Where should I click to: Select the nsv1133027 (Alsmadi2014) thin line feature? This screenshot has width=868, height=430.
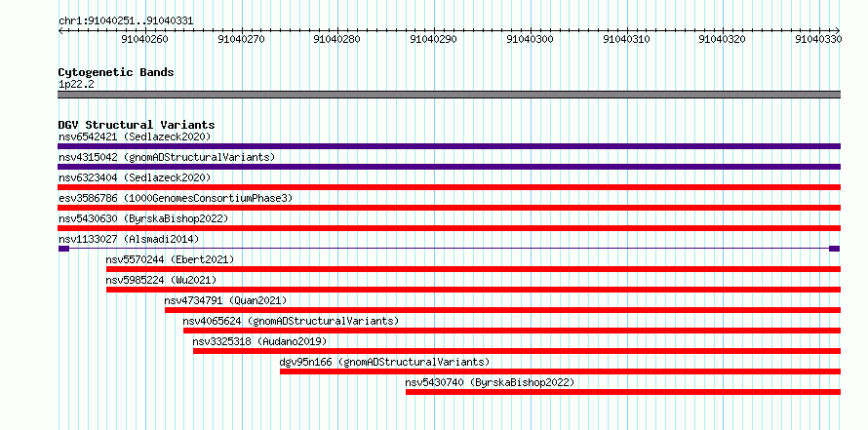(449, 249)
